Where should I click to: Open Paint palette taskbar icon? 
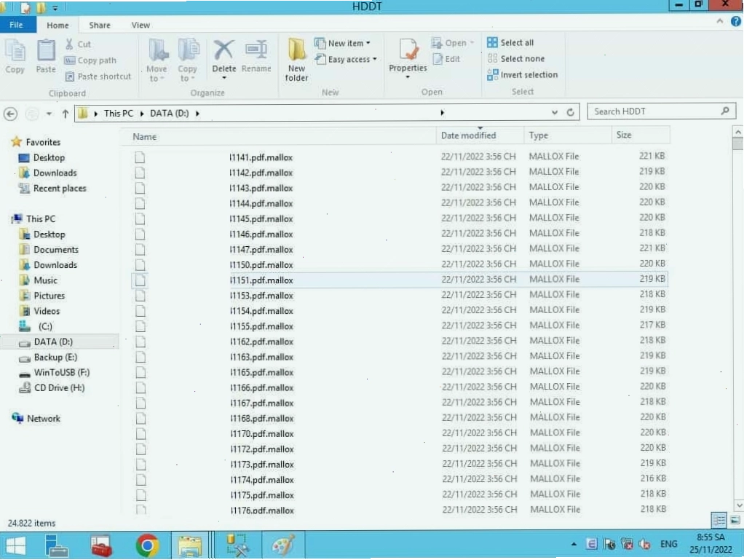[x=282, y=545]
